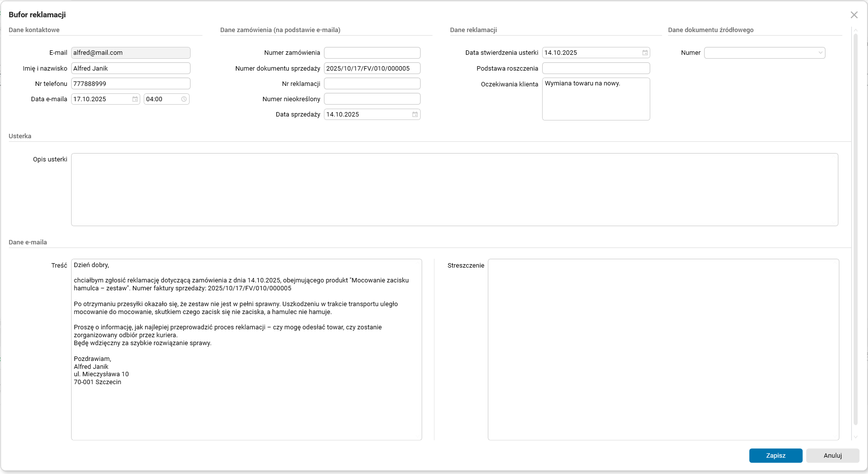Screen dimensions: 868x474
Task: Click the Dane zamówienia section header
Action: tap(280, 30)
